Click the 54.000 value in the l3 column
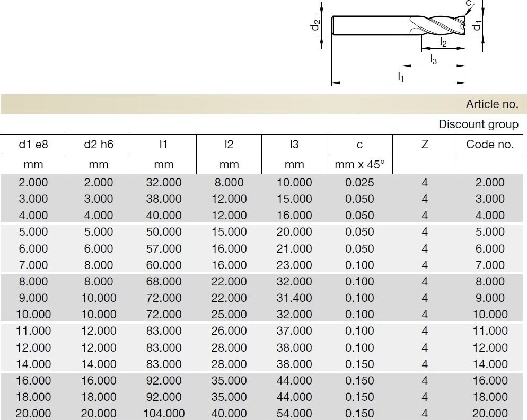 pyautogui.click(x=294, y=414)
